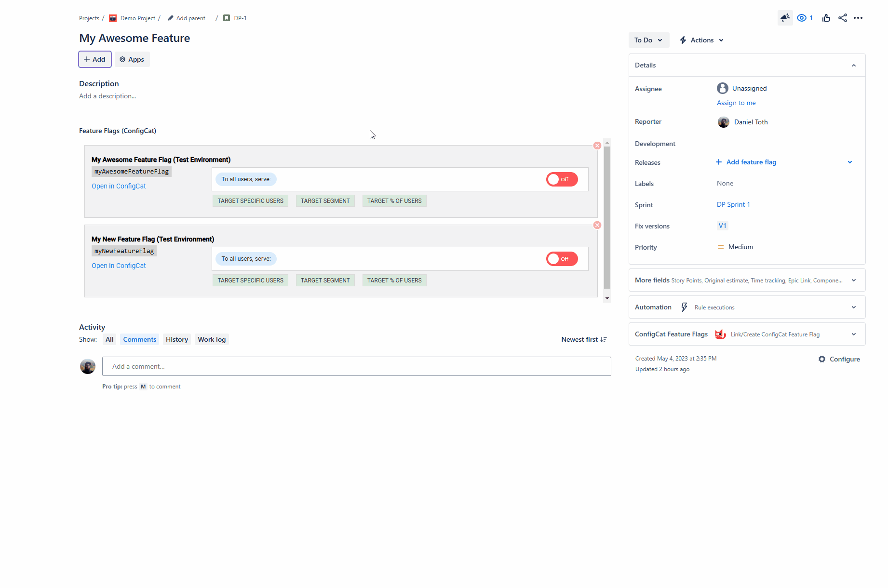888x588 pixels.
Task: Click the Add a comment field
Action: point(357,366)
